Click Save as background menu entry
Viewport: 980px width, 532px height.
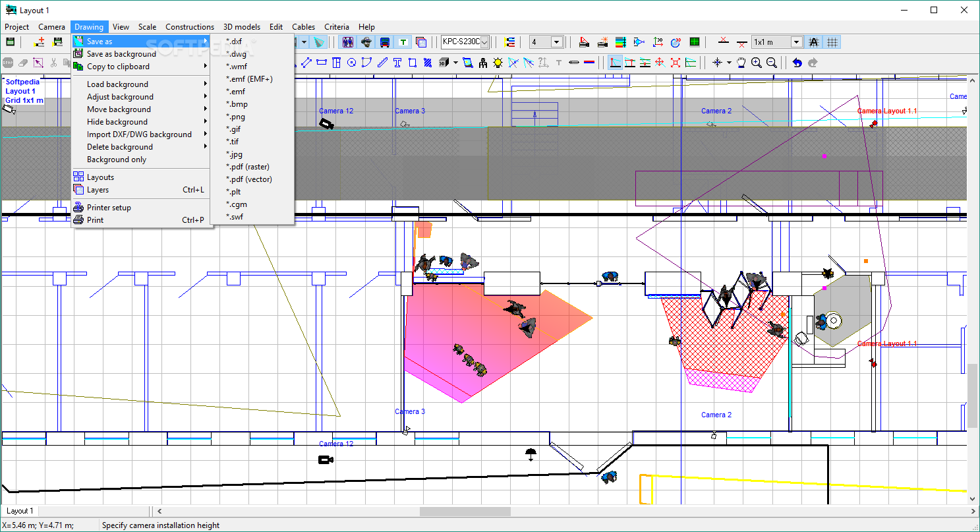142,54
